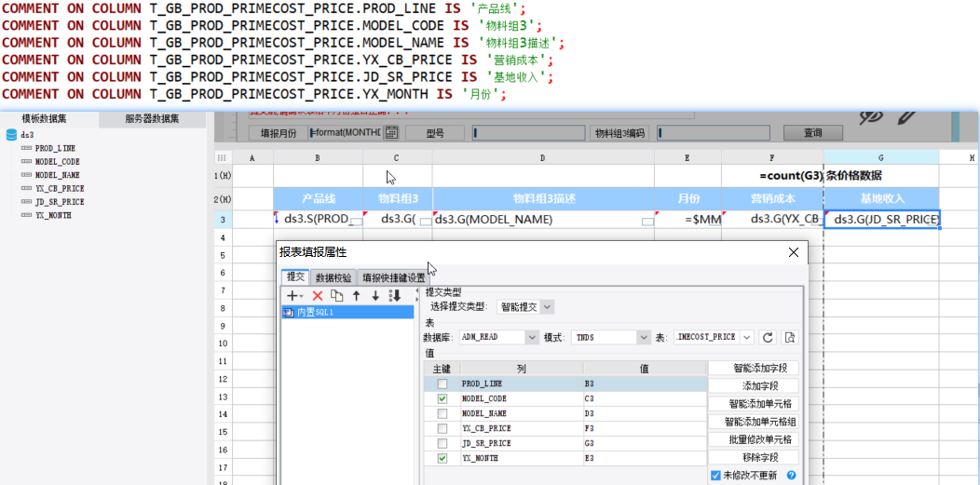Viewport: 980px width, 485px height.
Task: Click the 物料组3编码 input field
Action: (x=712, y=133)
